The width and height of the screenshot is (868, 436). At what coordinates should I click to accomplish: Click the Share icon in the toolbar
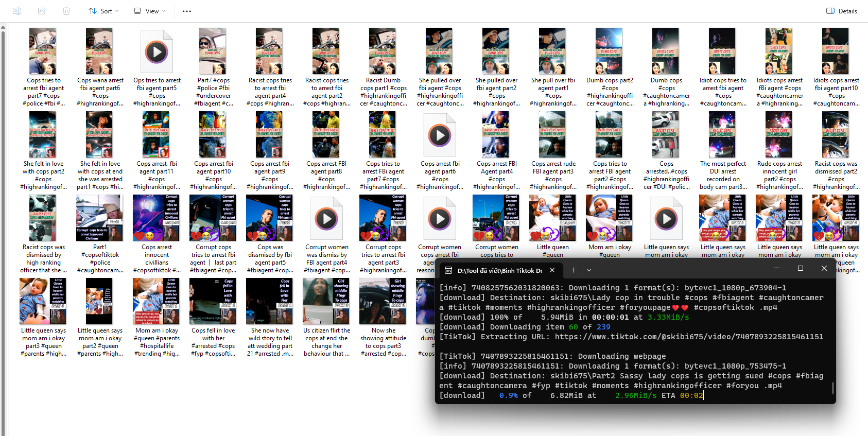pyautogui.click(x=42, y=11)
